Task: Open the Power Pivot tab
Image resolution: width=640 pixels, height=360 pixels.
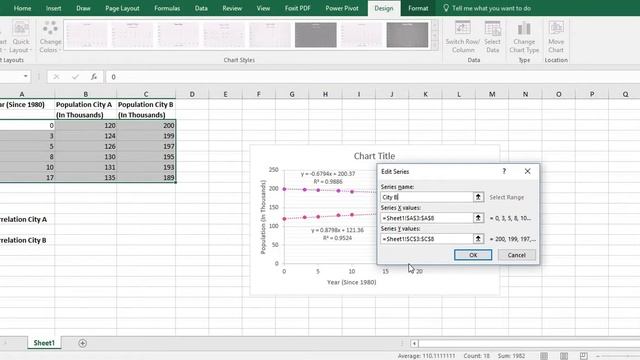Action: (342, 8)
